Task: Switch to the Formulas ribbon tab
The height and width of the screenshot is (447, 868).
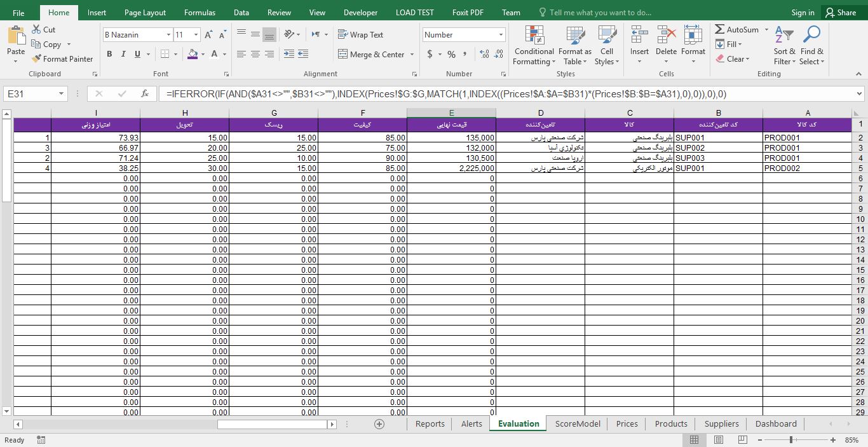Action: (x=200, y=12)
